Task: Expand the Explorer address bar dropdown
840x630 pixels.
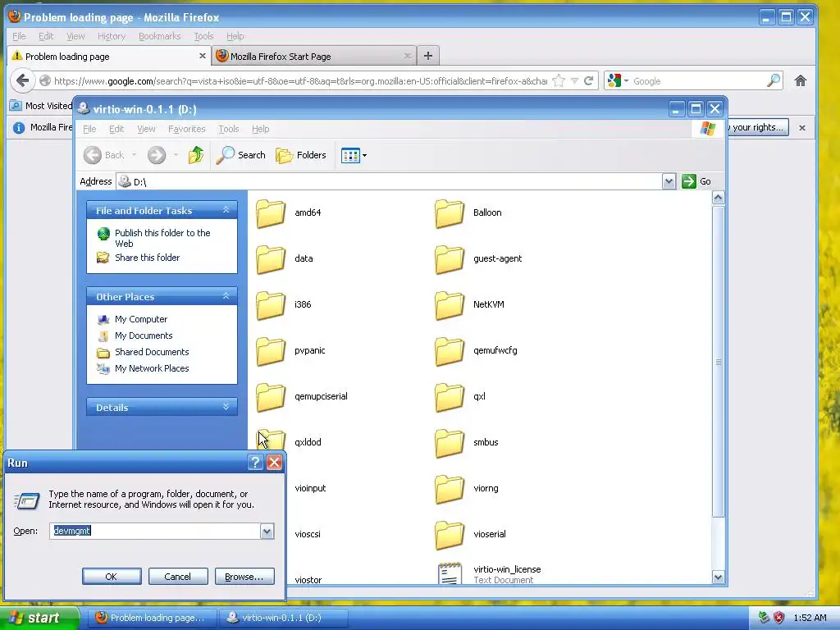Action: [x=669, y=181]
